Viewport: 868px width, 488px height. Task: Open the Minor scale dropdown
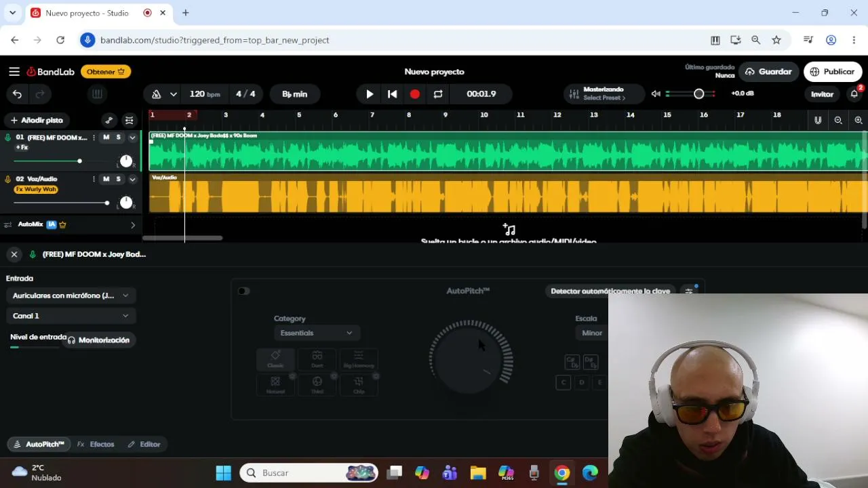click(x=592, y=333)
